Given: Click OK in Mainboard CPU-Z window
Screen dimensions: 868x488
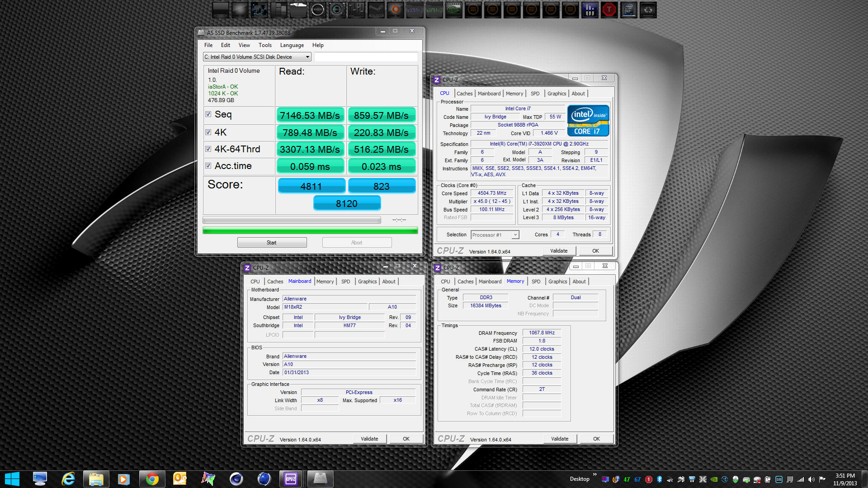Looking at the screenshot, I should (x=406, y=439).
